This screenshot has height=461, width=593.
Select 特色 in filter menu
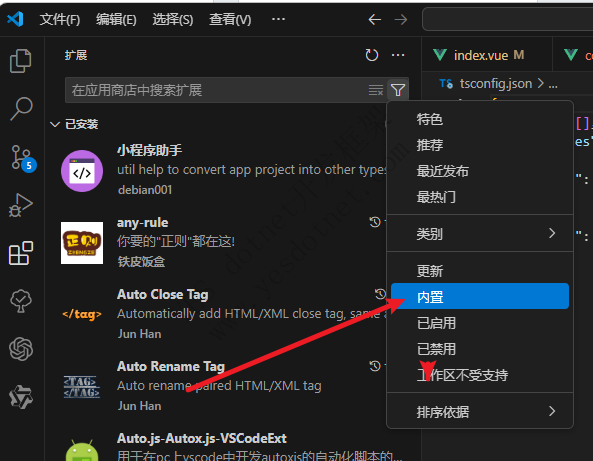[480, 119]
